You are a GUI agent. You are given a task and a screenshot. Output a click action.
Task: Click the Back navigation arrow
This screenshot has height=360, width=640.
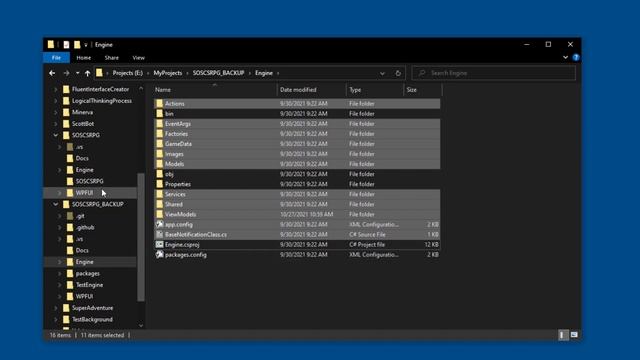pyautogui.click(x=52, y=73)
